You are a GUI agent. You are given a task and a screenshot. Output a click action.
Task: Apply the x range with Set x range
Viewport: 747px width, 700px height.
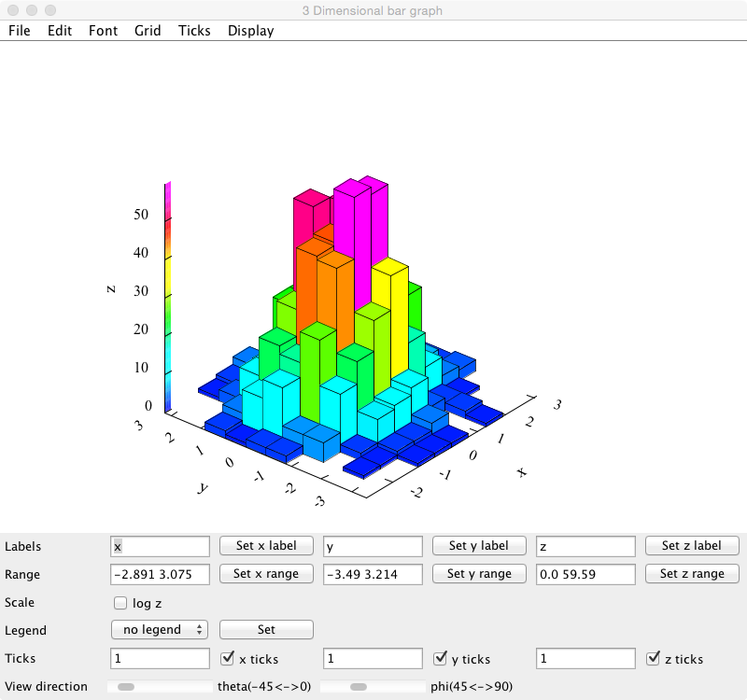coord(266,574)
